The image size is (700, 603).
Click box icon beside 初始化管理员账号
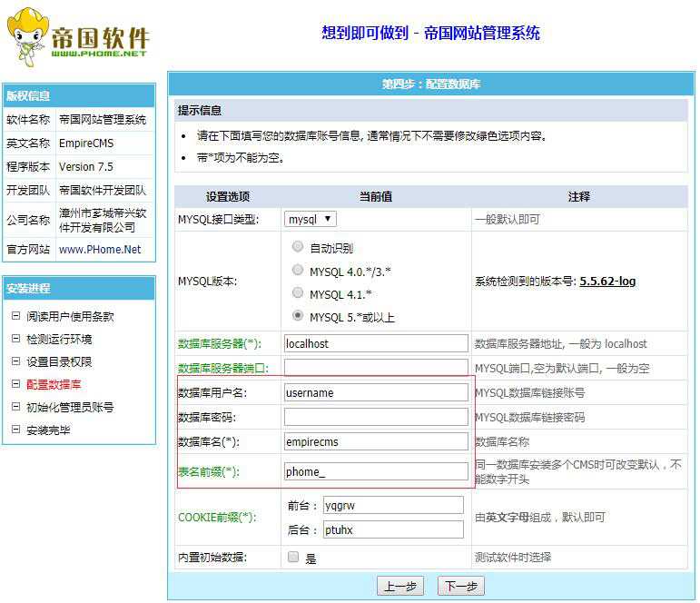(x=15, y=407)
